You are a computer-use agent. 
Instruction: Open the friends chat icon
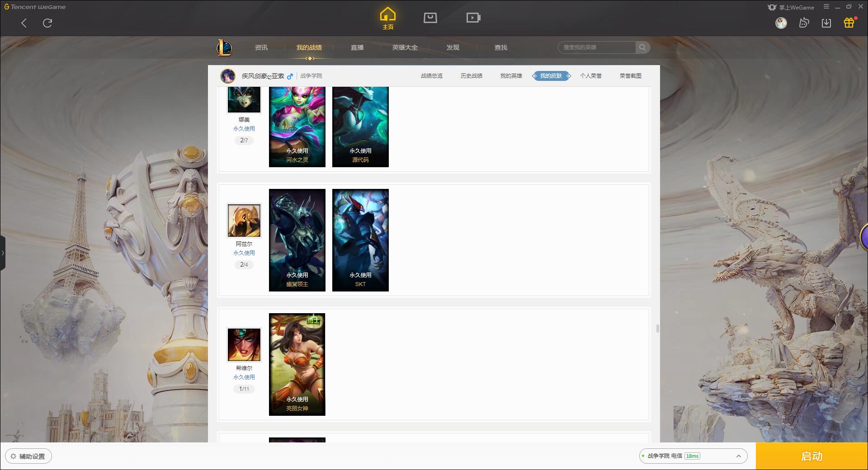click(x=804, y=23)
